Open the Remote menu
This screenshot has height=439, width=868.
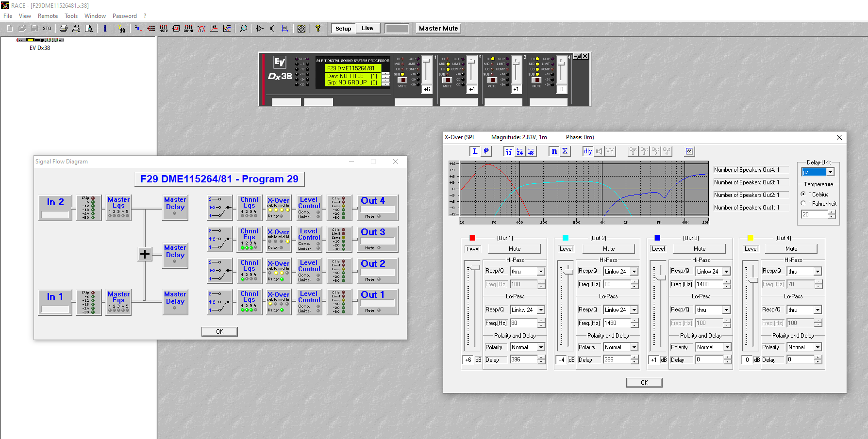48,16
